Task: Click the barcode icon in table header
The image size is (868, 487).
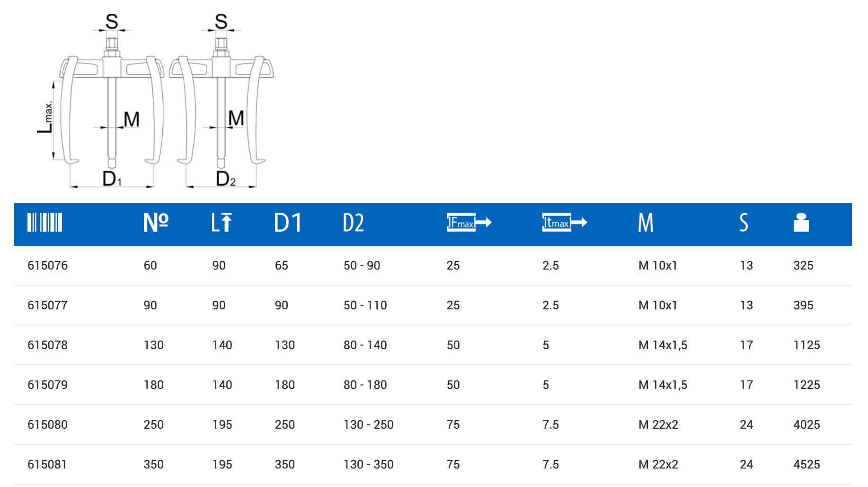Action: [44, 222]
